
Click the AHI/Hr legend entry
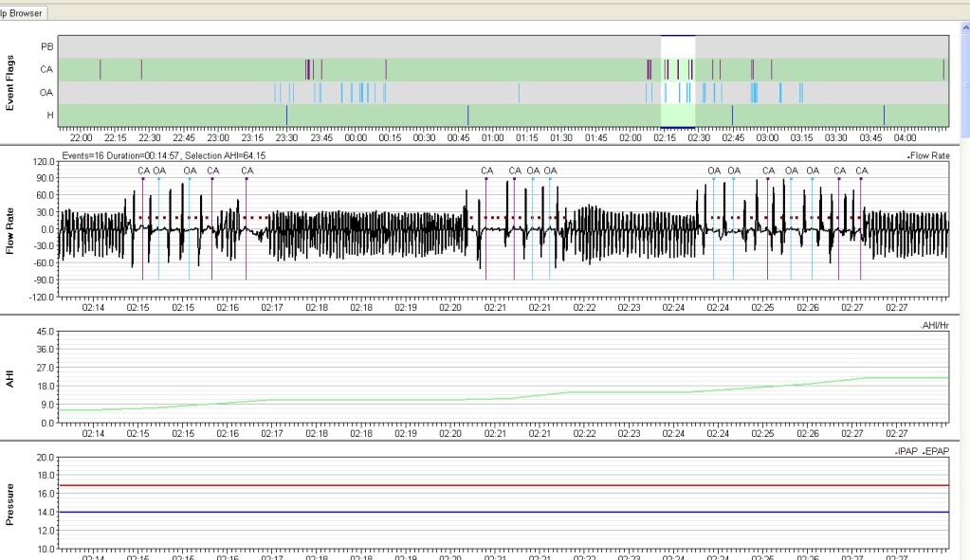coord(934,325)
